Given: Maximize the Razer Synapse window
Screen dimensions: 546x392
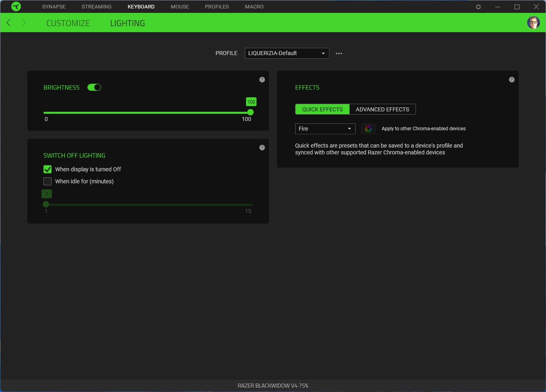Looking at the screenshot, I should point(517,7).
